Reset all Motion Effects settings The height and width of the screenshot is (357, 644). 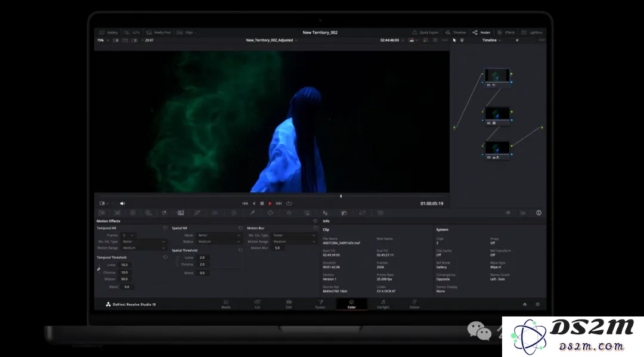pyautogui.click(x=315, y=221)
